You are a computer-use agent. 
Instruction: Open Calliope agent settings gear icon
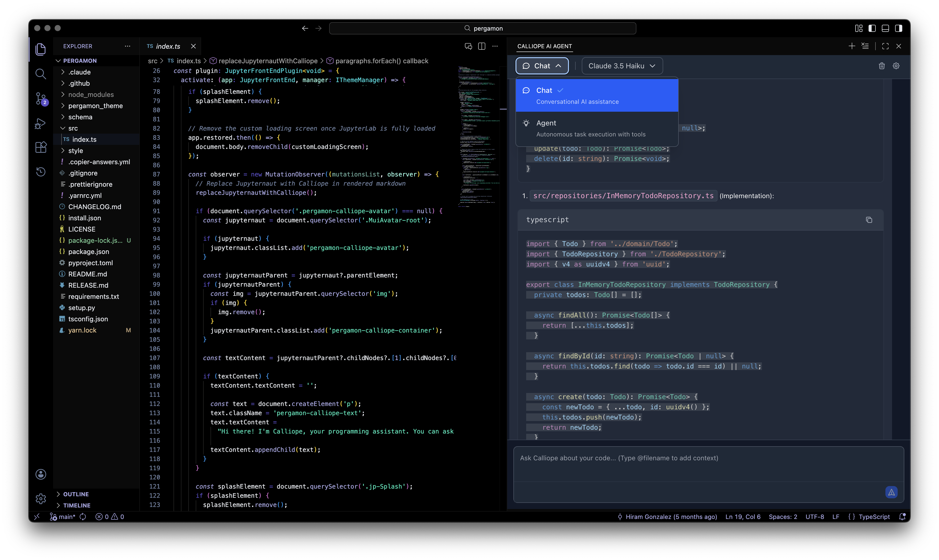click(896, 66)
